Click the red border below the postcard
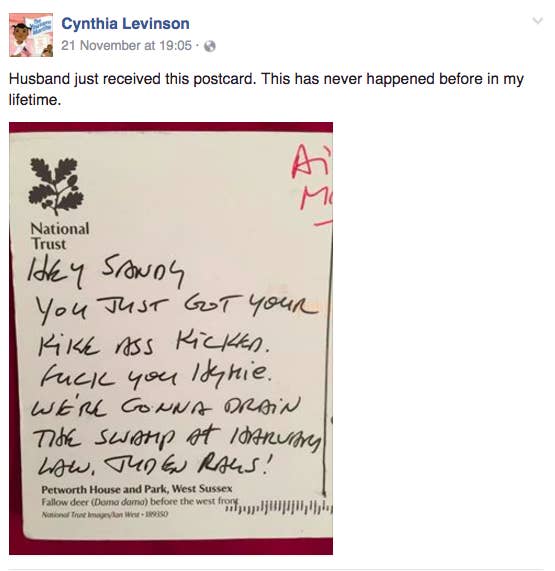555x571 pixels. 171,547
